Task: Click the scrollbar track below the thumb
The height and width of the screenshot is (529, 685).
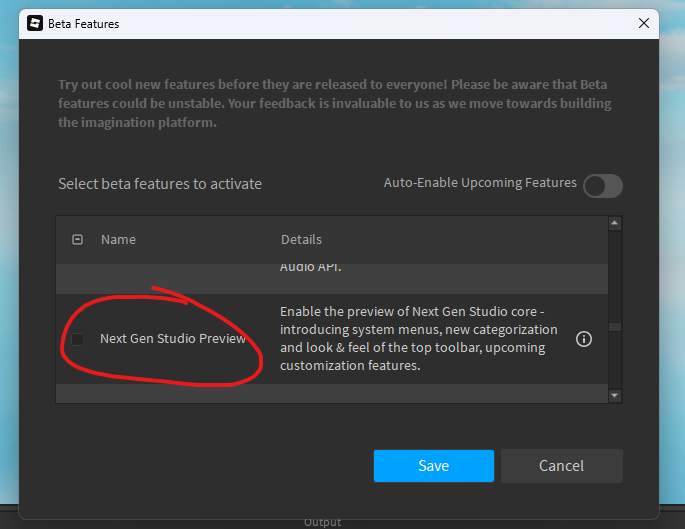Action: coord(615,360)
